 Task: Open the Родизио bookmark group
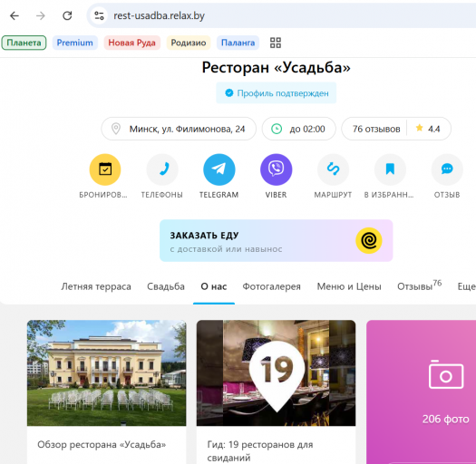click(x=189, y=43)
